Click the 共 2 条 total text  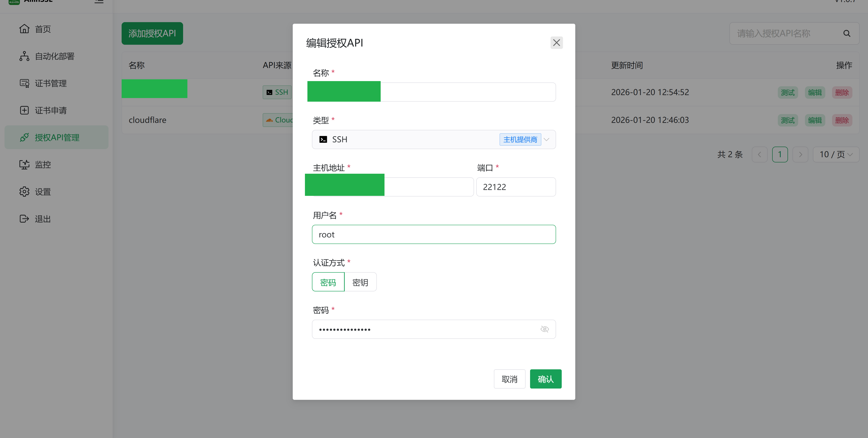[x=730, y=155]
